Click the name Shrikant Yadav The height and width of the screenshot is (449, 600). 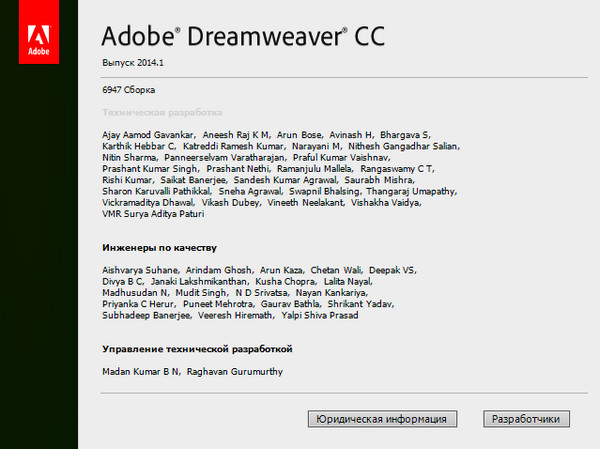[x=360, y=304]
